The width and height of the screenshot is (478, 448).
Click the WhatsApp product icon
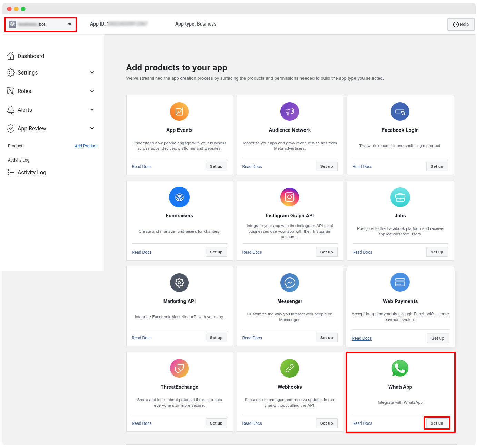click(400, 368)
